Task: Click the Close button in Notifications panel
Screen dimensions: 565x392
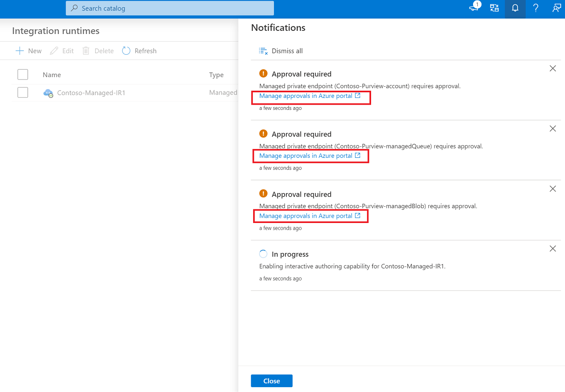Action: pos(272,381)
